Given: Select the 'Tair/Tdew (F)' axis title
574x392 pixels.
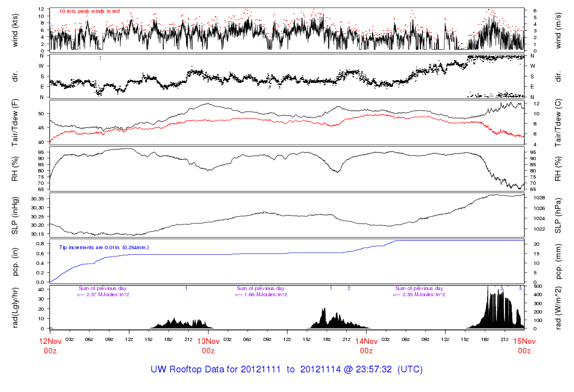Looking at the screenshot, I should [16, 122].
